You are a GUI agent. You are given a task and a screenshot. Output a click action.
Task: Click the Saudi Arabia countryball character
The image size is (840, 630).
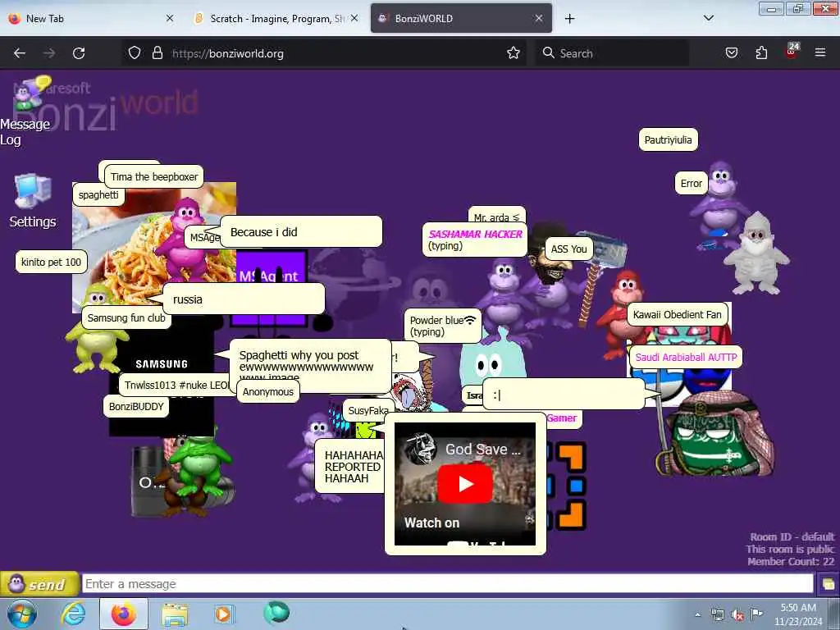point(718,435)
